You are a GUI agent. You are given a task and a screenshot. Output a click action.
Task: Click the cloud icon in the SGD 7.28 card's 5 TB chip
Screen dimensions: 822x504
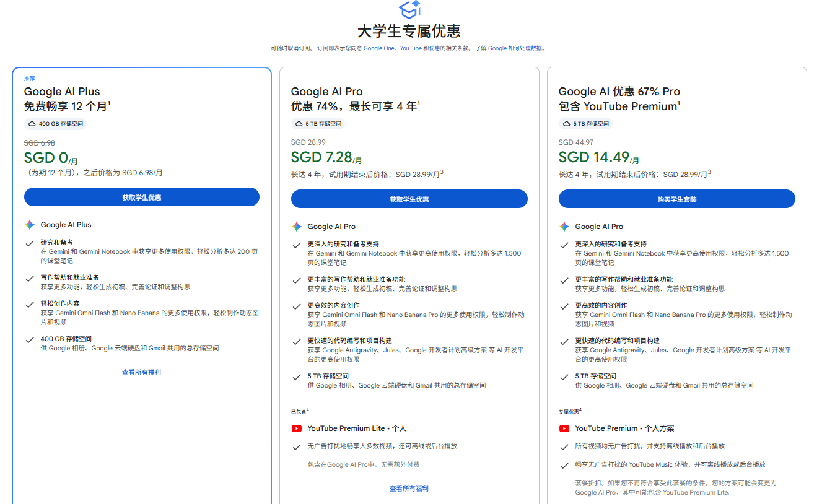(299, 124)
